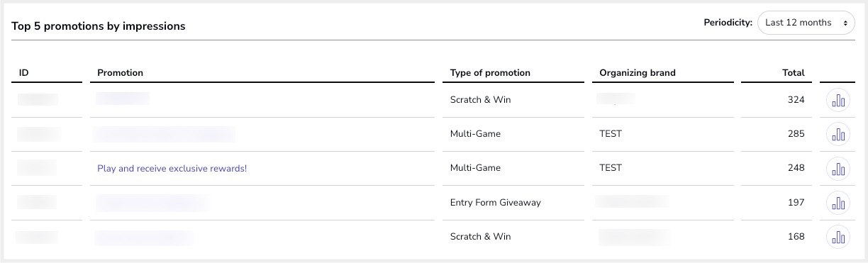Expand the Last 12 months periodicity dropdown

(x=806, y=23)
